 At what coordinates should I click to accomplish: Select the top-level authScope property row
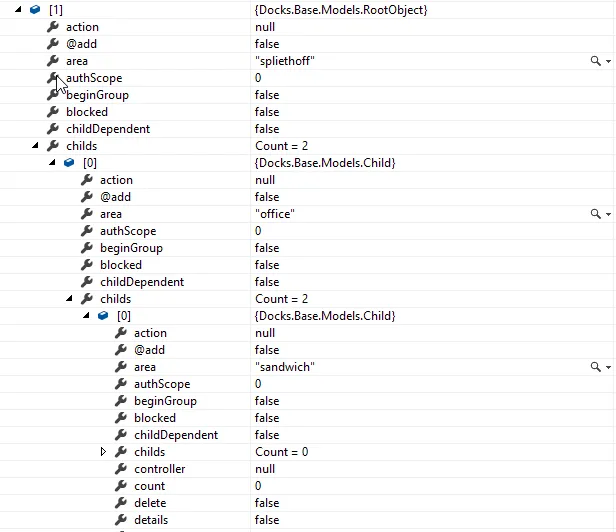click(308, 78)
